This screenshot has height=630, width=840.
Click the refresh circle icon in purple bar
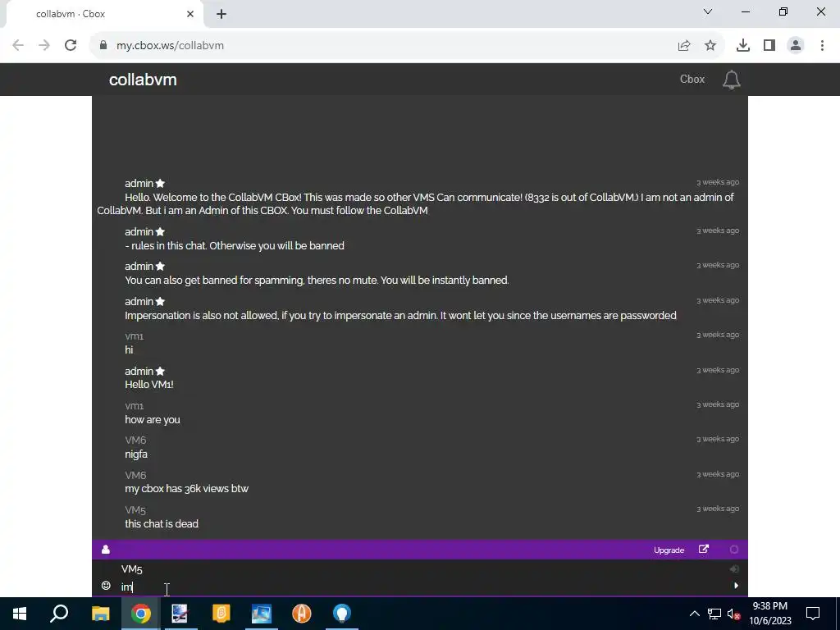pos(734,549)
